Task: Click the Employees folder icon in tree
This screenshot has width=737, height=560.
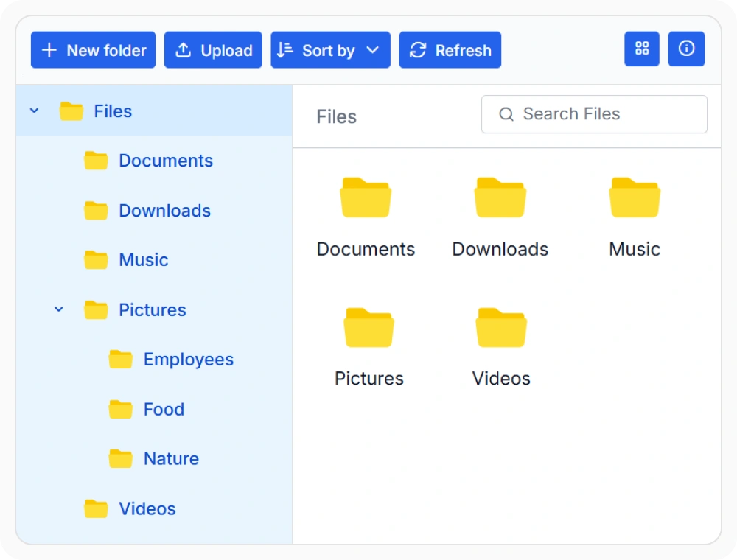Action: [x=120, y=359]
